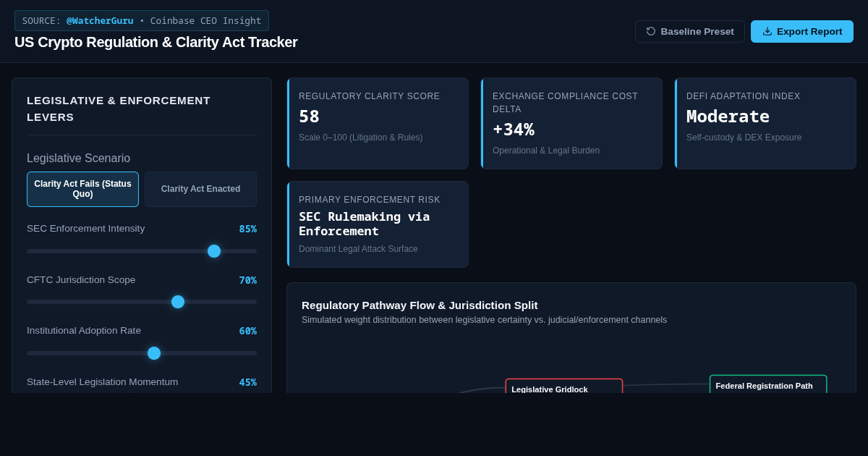Click the Scale 0–100 (Litigation & Rules) caption
Viewport: 868px width, 456px height.
(x=360, y=138)
